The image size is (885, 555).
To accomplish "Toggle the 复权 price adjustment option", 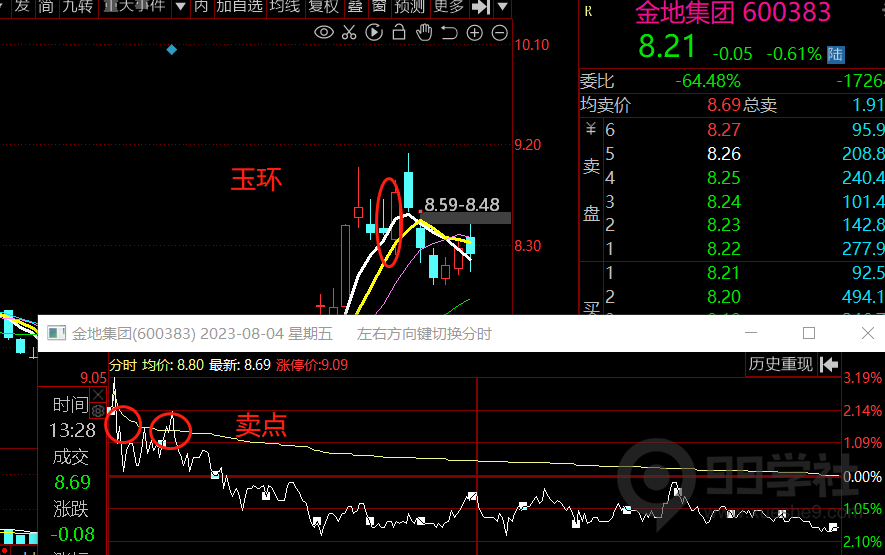I will tap(323, 7).
